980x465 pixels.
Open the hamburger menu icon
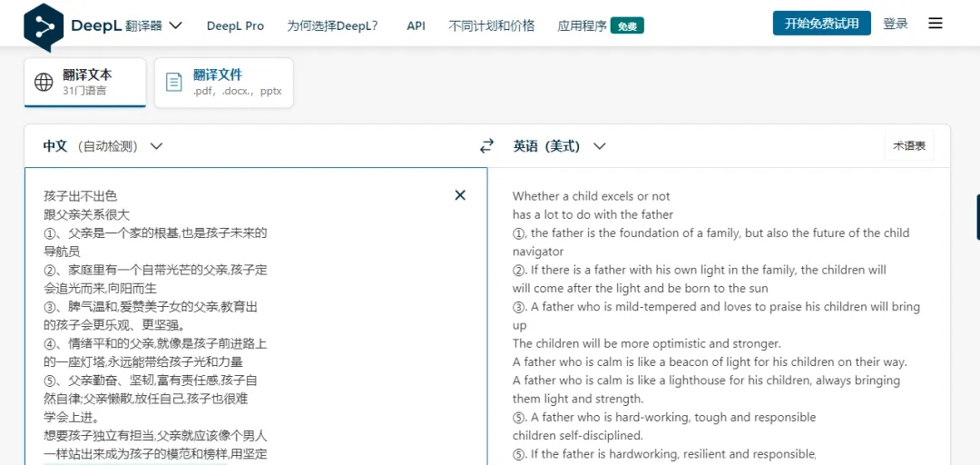click(x=935, y=24)
